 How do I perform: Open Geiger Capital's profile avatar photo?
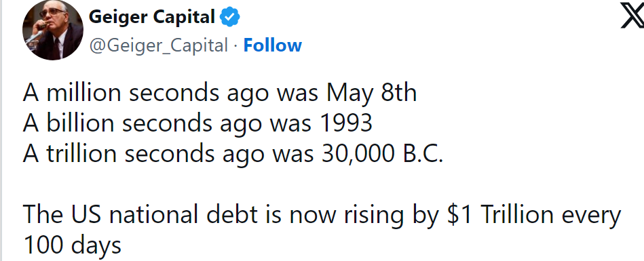tap(53, 30)
